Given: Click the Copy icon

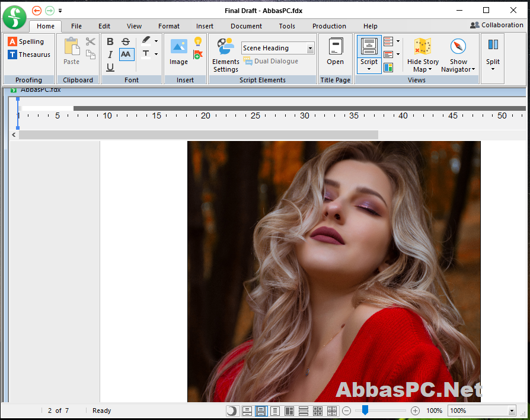Looking at the screenshot, I should [91, 54].
